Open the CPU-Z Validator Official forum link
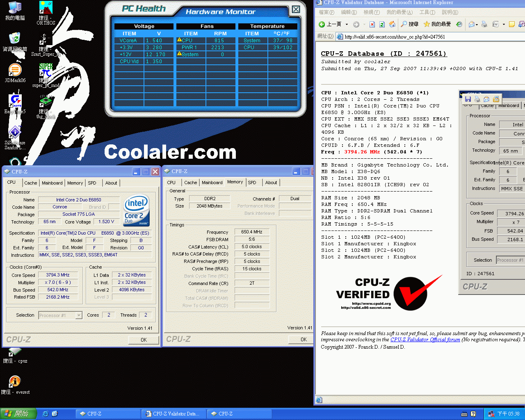The image size is (525, 420). [x=425, y=340]
